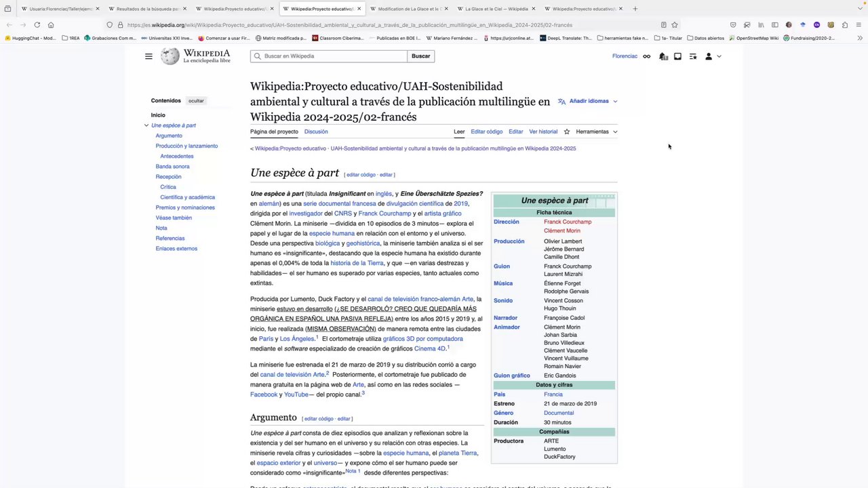Image resolution: width=868 pixels, height=488 pixels.
Task: Open the Discusión page tab
Action: (316, 131)
